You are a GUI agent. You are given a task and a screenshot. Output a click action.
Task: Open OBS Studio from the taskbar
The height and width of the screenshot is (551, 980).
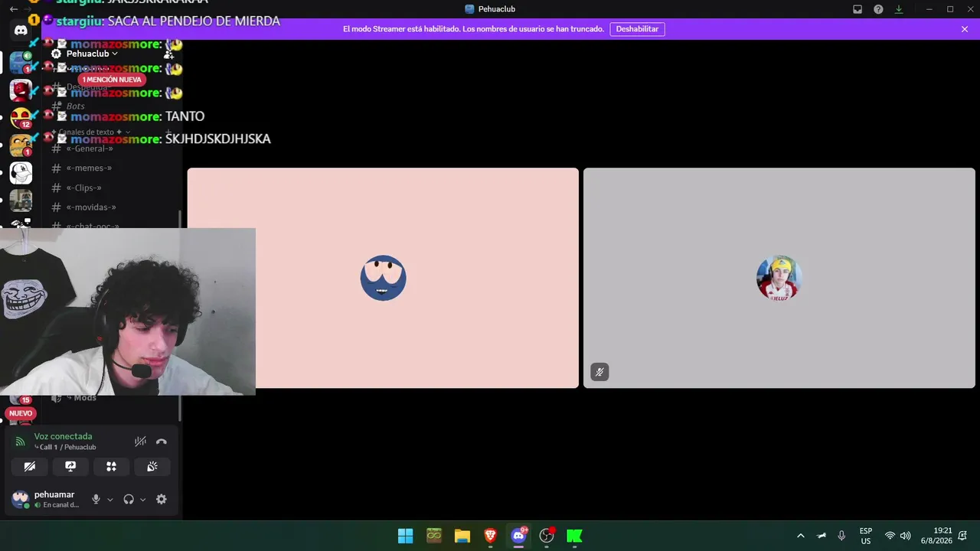pos(547,536)
